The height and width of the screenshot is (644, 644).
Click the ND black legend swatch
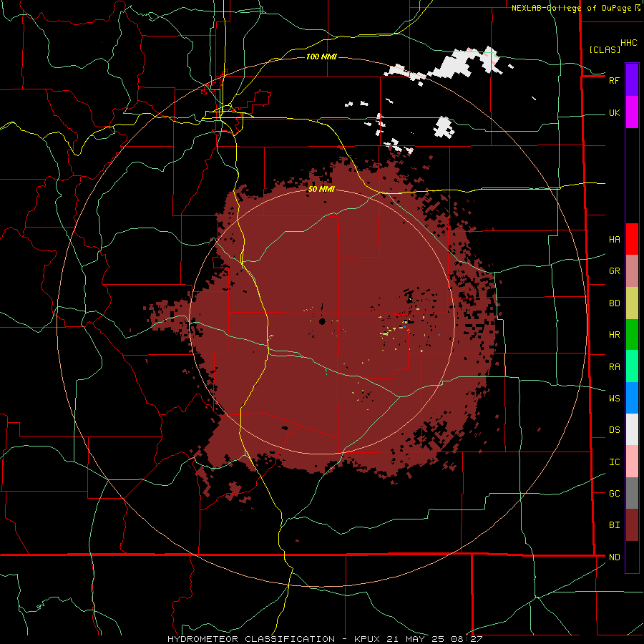632,557
